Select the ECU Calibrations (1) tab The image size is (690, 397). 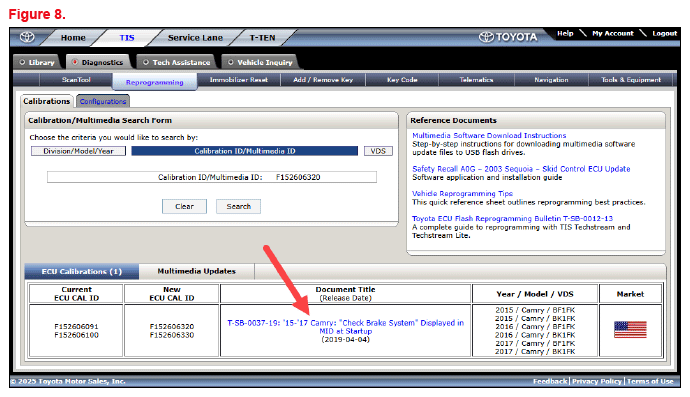(x=82, y=272)
